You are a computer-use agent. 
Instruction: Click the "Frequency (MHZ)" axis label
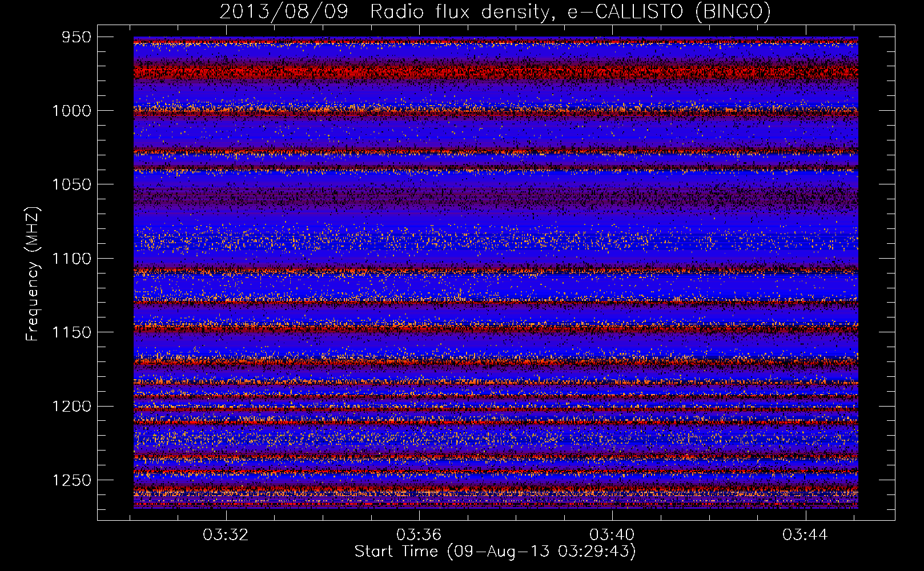click(x=32, y=274)
